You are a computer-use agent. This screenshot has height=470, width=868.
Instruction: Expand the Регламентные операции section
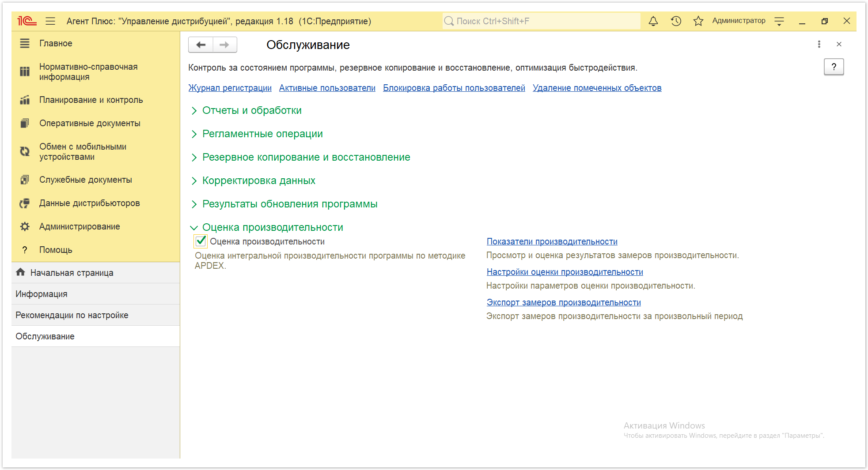point(262,134)
